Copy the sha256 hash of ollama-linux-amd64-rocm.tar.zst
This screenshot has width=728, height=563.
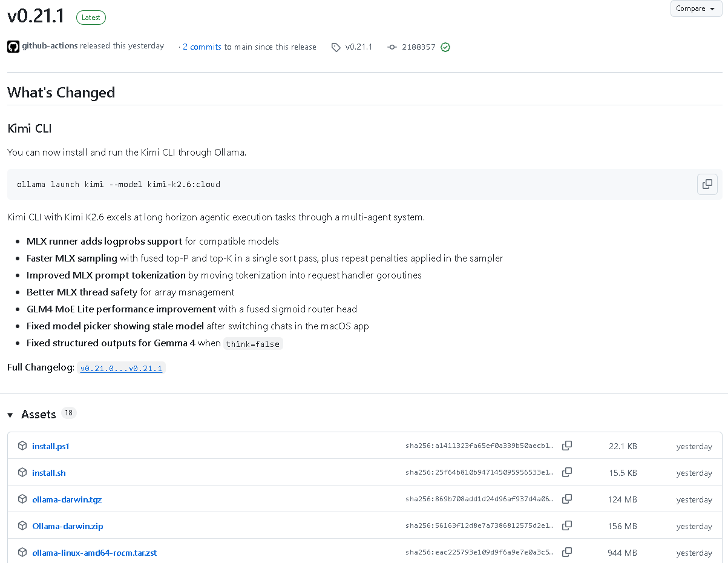click(x=567, y=552)
